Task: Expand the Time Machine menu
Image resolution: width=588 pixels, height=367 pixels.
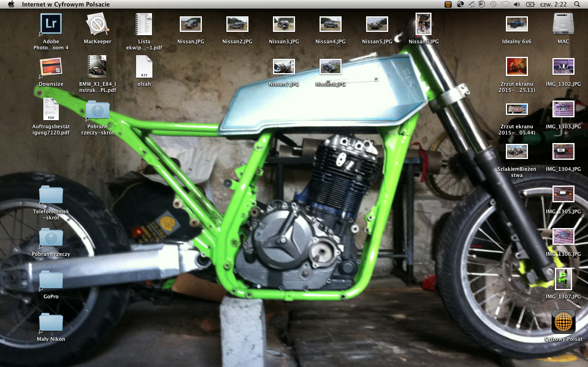Action: [x=493, y=4]
